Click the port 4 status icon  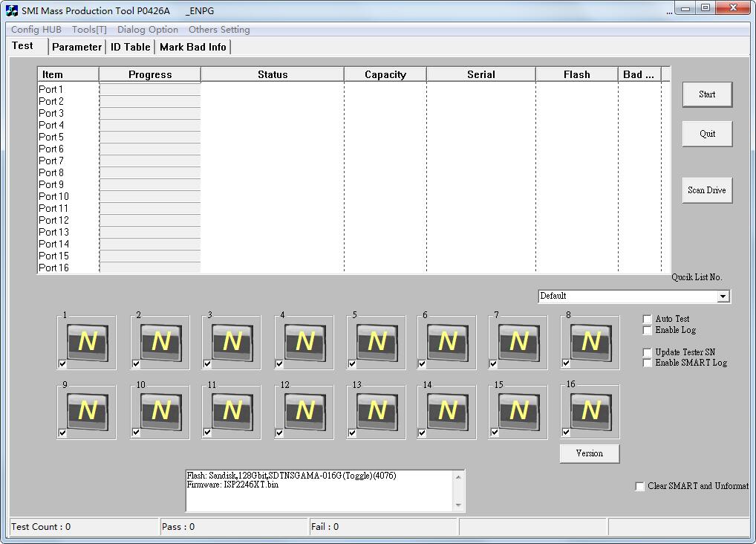pos(305,342)
